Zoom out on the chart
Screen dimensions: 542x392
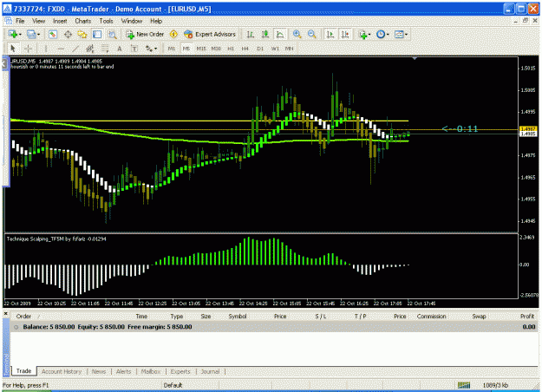tap(312, 34)
